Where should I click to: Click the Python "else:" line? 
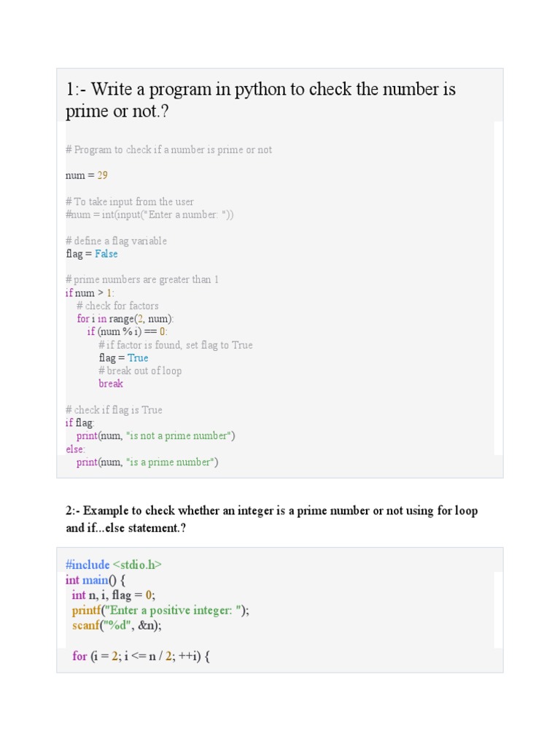point(75,449)
